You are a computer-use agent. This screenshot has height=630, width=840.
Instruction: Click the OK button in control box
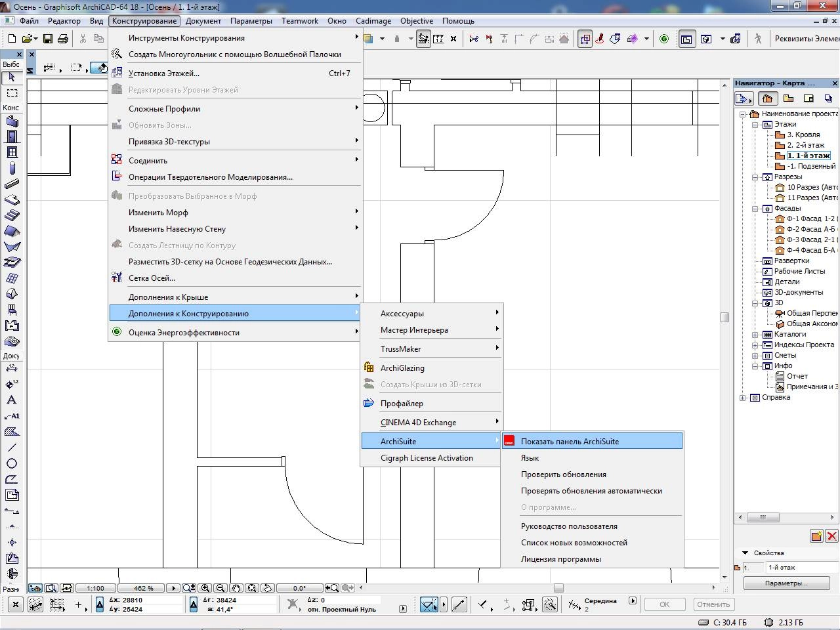point(664,604)
